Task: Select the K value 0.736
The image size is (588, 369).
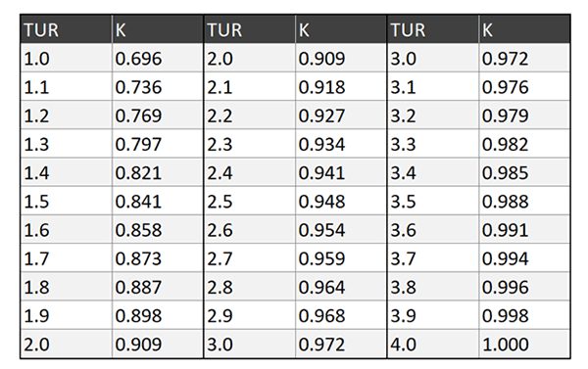Action: pos(158,86)
